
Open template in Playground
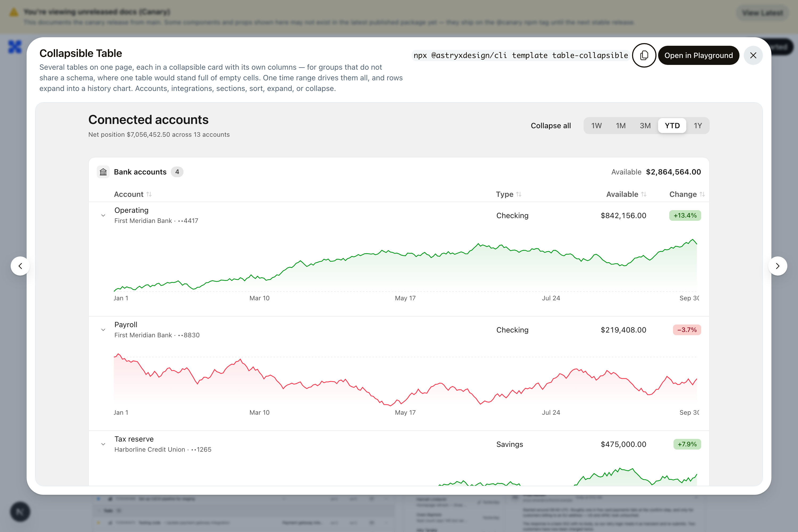(698, 55)
